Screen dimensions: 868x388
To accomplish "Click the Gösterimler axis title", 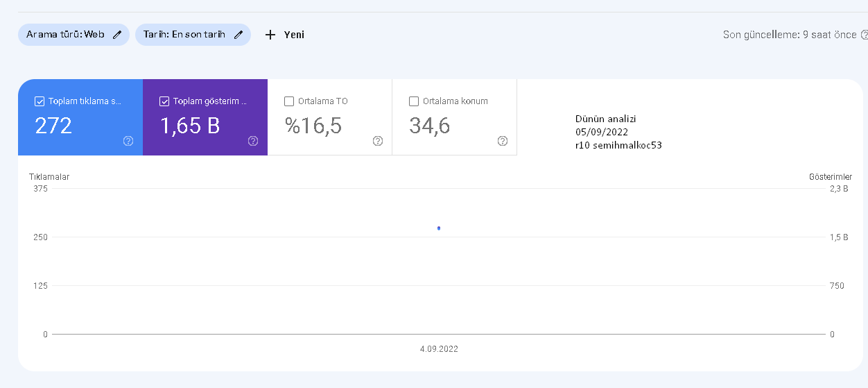I will click(x=831, y=177).
